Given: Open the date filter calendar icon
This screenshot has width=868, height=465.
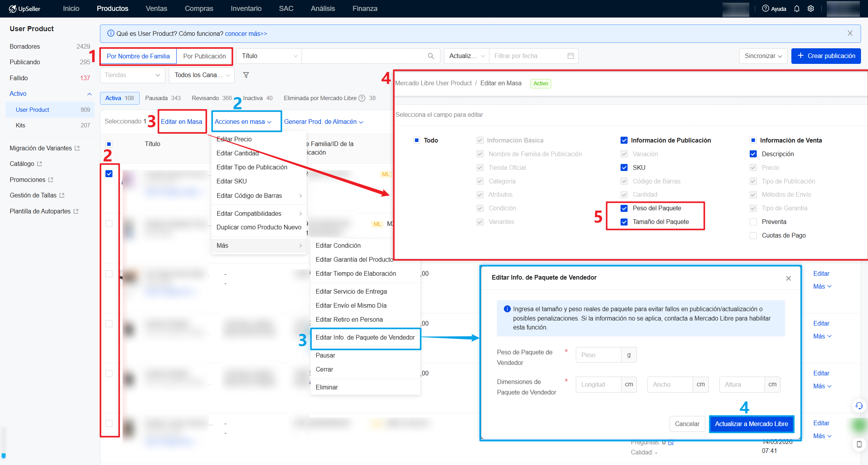Looking at the screenshot, I should coord(570,56).
